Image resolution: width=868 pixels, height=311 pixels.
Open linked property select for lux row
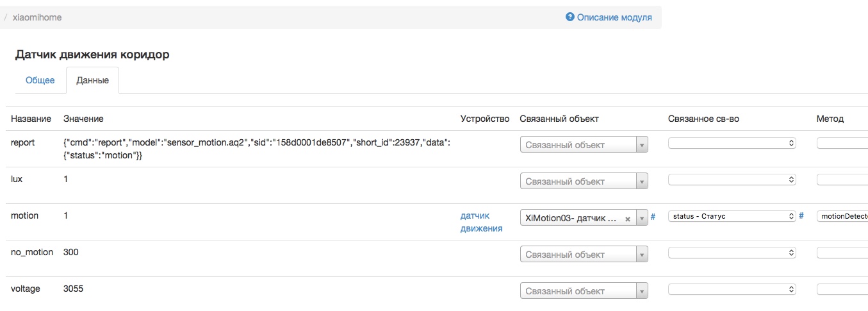coord(732,180)
